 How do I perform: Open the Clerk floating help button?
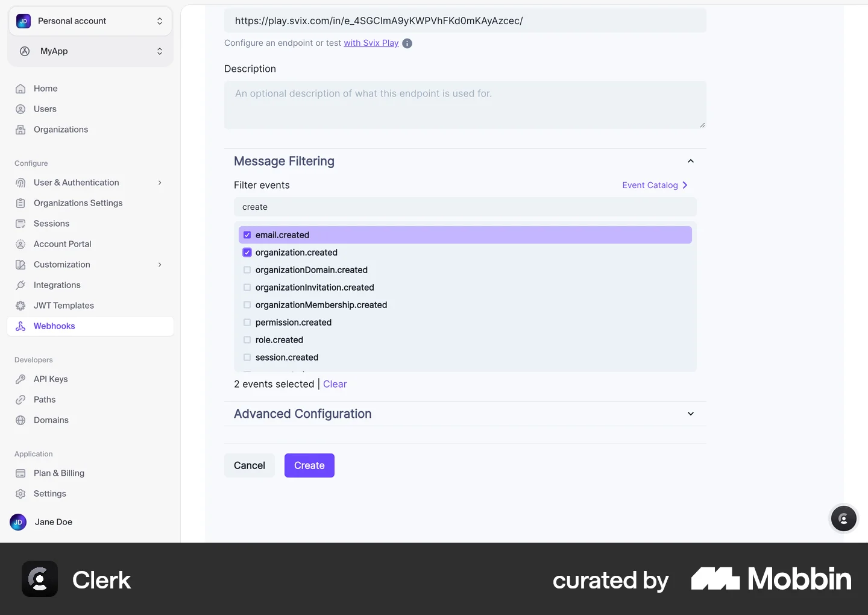pos(843,519)
